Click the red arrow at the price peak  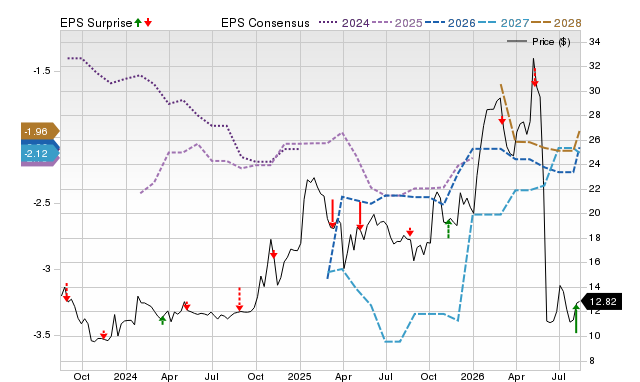coord(535,78)
